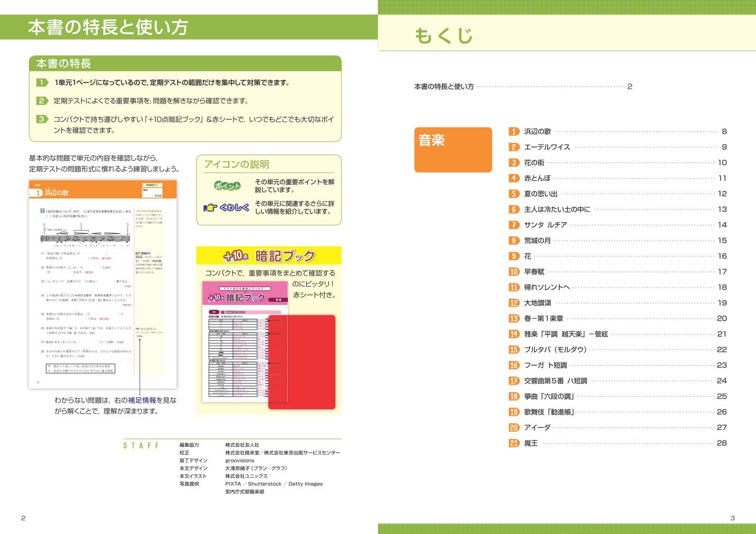Click the green number 2 feature badge
Viewport: 756px width, 534px height.
coord(42,101)
